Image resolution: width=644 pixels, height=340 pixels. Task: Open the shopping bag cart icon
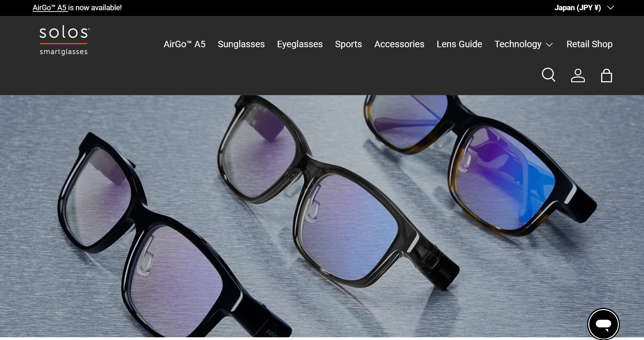[x=606, y=75]
